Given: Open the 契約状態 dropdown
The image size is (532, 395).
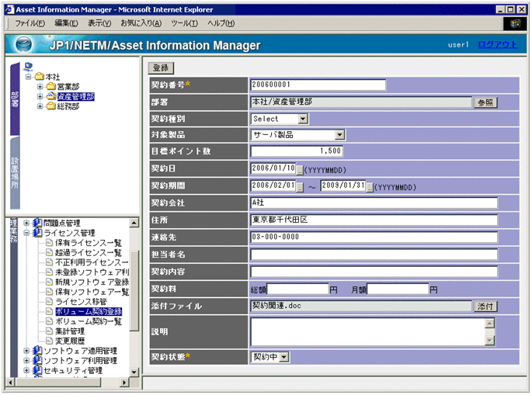Looking at the screenshot, I should coord(283,356).
